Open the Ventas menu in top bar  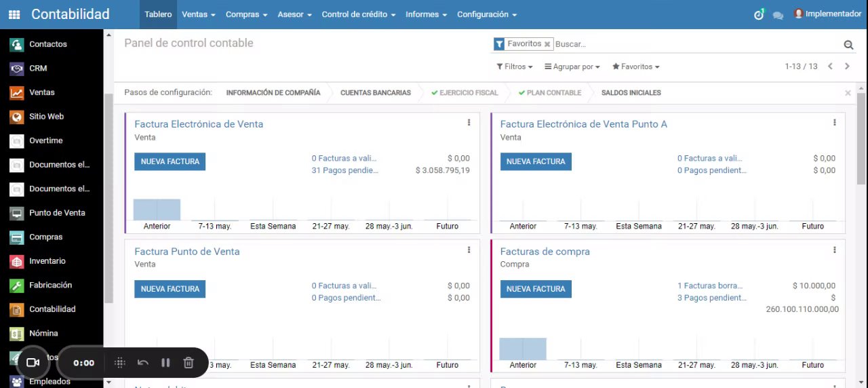pos(198,14)
